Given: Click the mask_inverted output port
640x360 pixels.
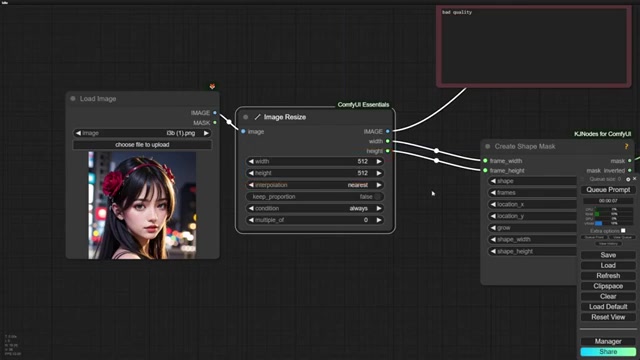Looking at the screenshot, I should pos(630,170).
